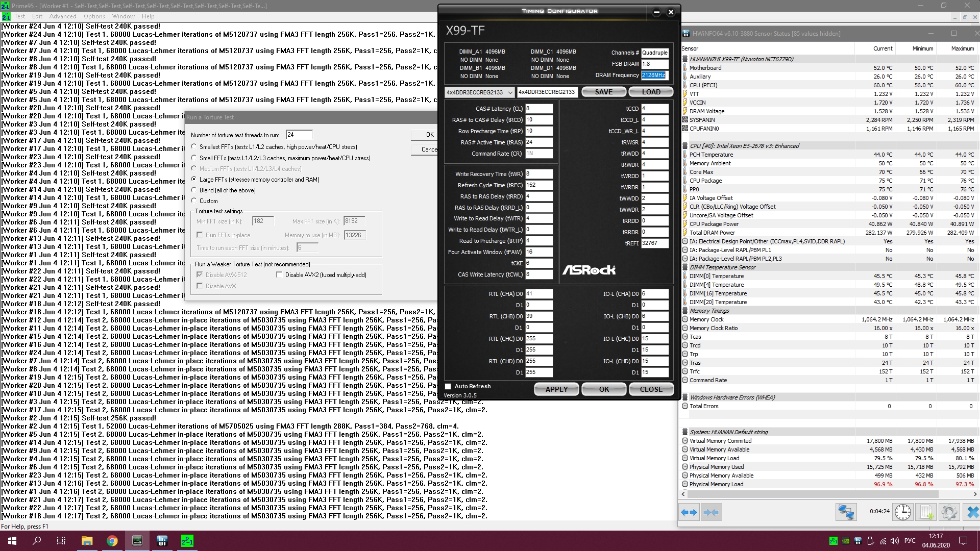The image size is (980, 551).
Task: Open Chrome from the taskbar
Action: (x=112, y=541)
